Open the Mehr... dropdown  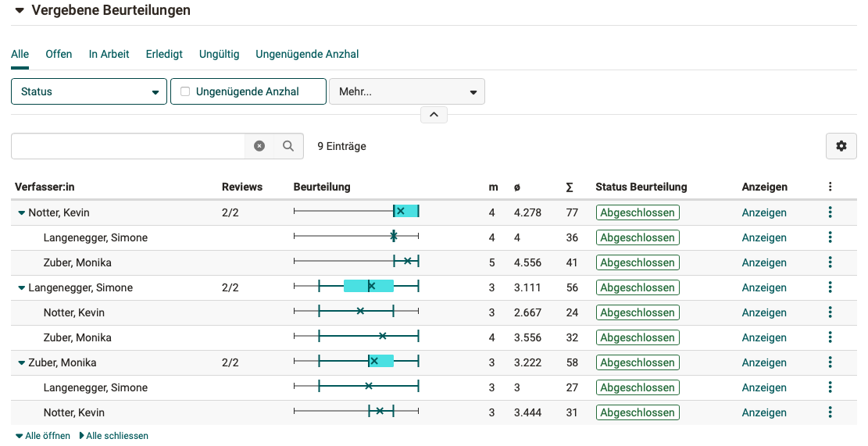click(406, 91)
